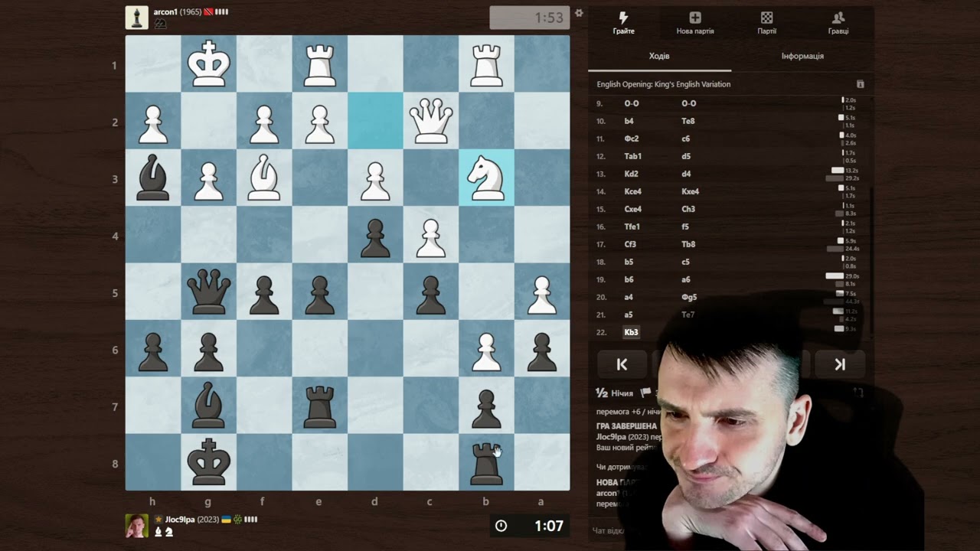The image size is (980, 551).
Task: Select the black queen on g5
Action: pyautogui.click(x=208, y=292)
